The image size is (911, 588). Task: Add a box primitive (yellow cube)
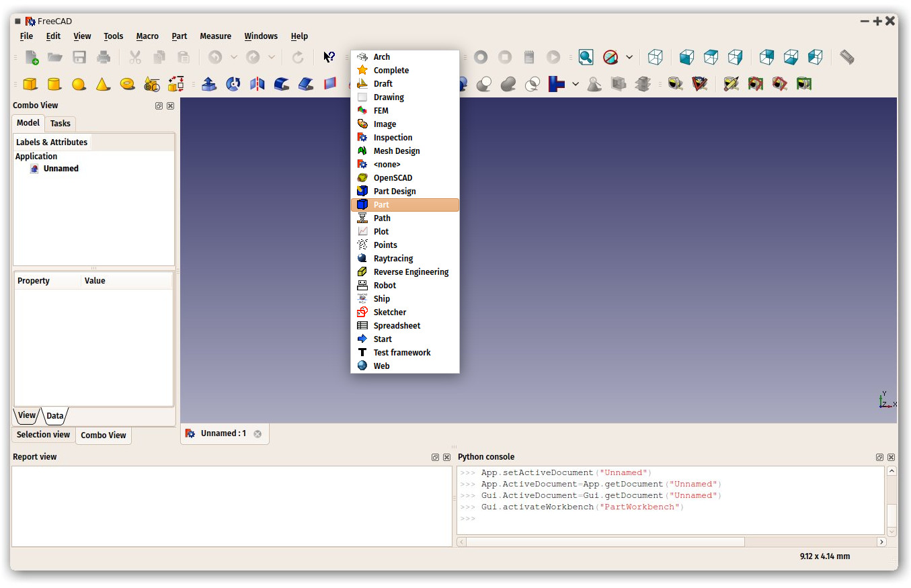[x=30, y=84]
